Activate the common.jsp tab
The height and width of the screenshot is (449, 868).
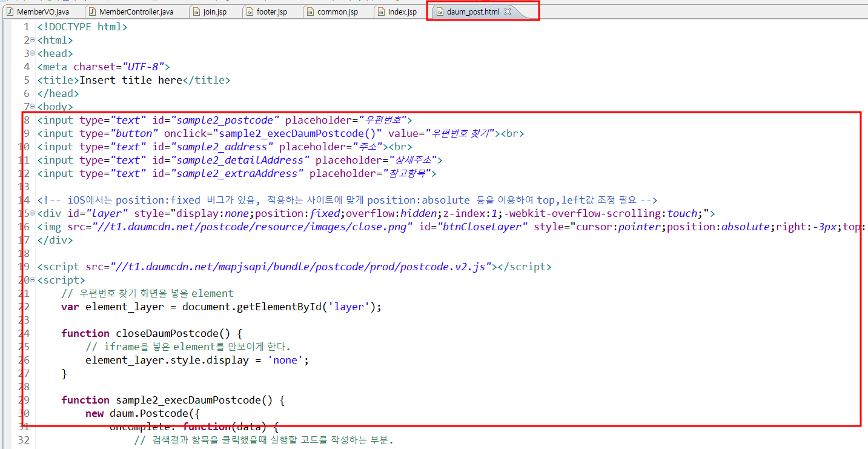coord(337,12)
